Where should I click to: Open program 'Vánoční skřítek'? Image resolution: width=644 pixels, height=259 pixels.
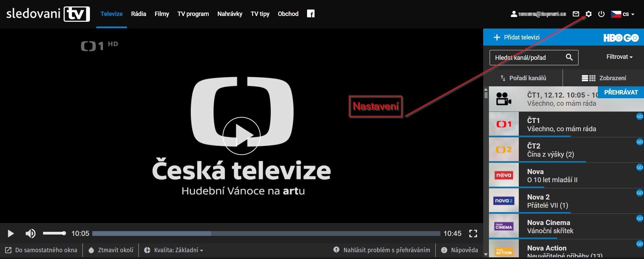pos(550,231)
